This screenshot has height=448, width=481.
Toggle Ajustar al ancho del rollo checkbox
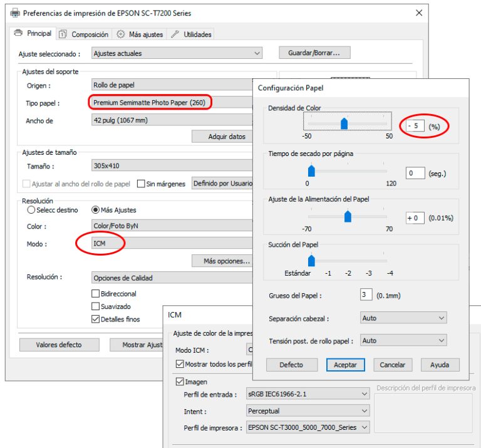point(26,184)
